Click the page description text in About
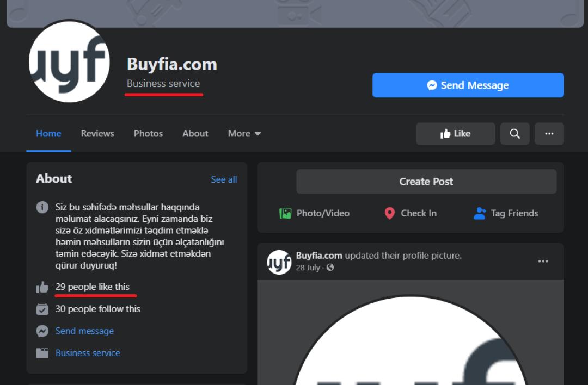The height and width of the screenshot is (385, 588). [140, 237]
